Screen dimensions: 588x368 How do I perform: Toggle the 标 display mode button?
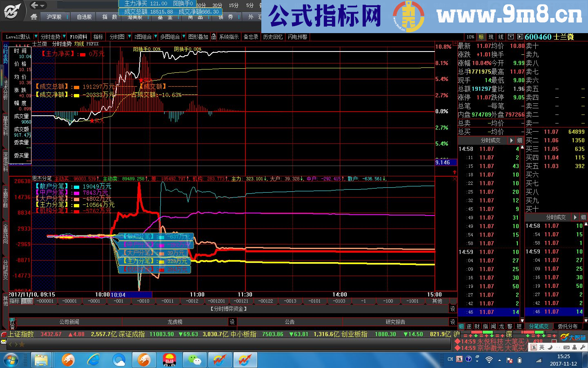click(x=481, y=37)
